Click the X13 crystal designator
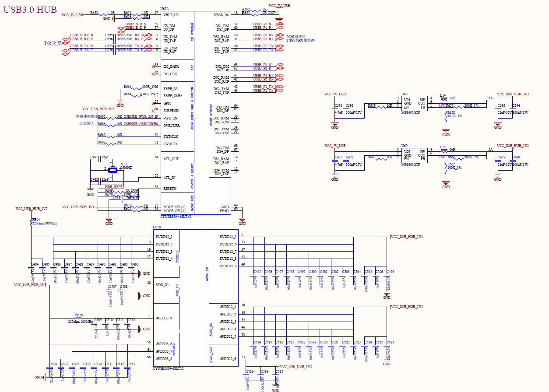The image size is (549, 392). (x=124, y=164)
